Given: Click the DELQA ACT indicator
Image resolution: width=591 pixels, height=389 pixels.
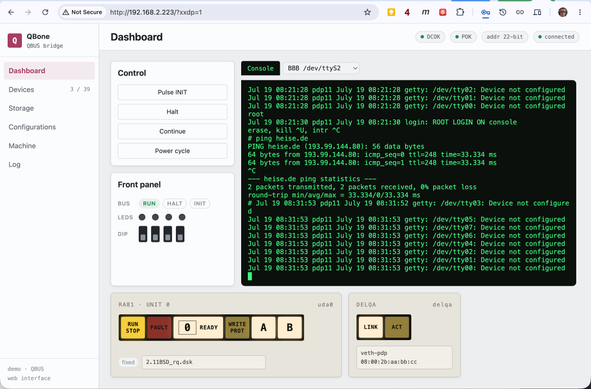Looking at the screenshot, I should (397, 327).
